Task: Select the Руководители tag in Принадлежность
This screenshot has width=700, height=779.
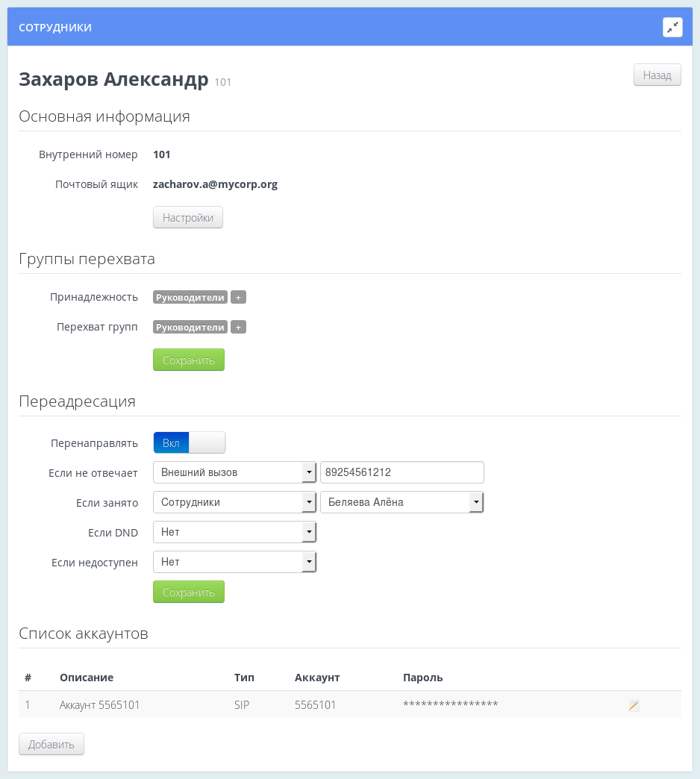Action: 190,297
